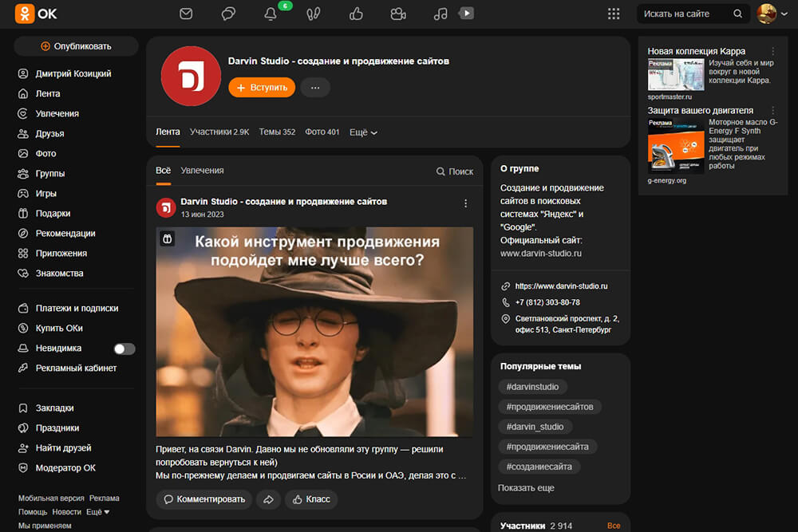The image size is (798, 532).
Task: Click the #darvinstudio hashtag
Action: pos(532,387)
